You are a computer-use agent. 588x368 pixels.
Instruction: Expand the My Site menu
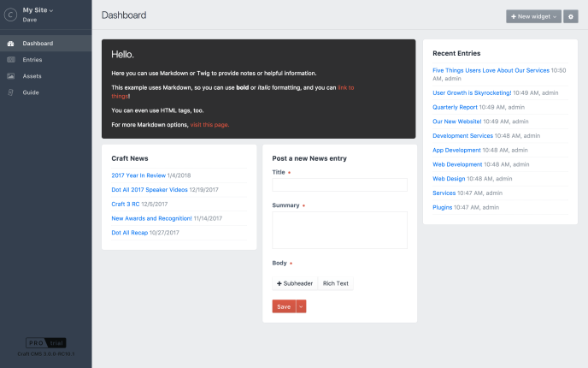[38, 10]
